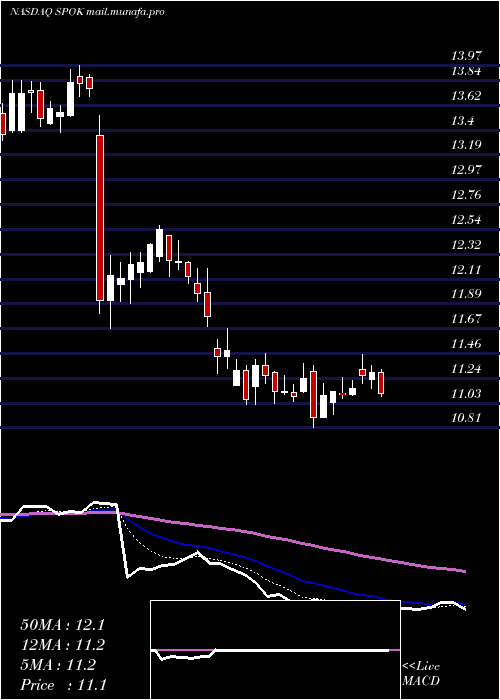Click the NASDAQ SPOK mail.munafa.pro title text
This screenshot has width=500, height=700.
point(87,12)
